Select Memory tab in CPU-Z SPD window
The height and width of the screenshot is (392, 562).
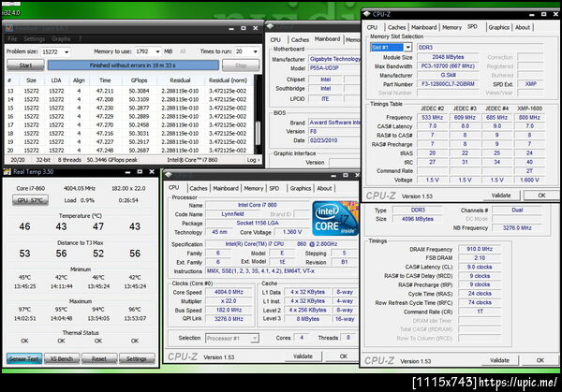point(451,27)
